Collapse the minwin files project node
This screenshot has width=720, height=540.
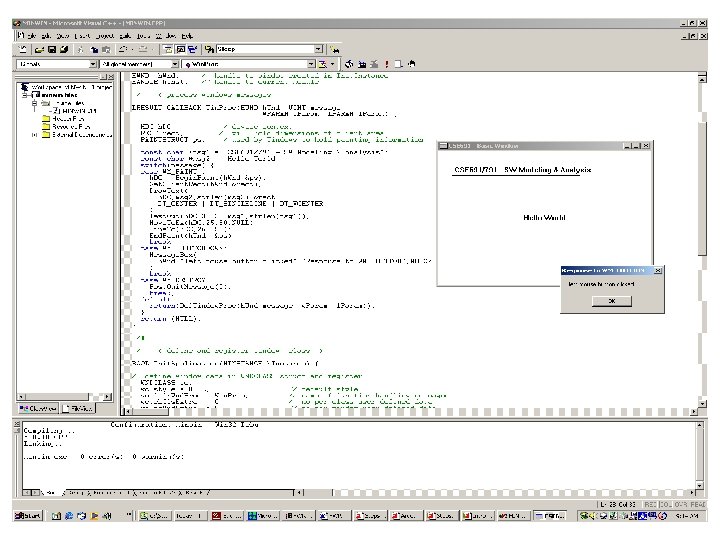tap(26, 95)
